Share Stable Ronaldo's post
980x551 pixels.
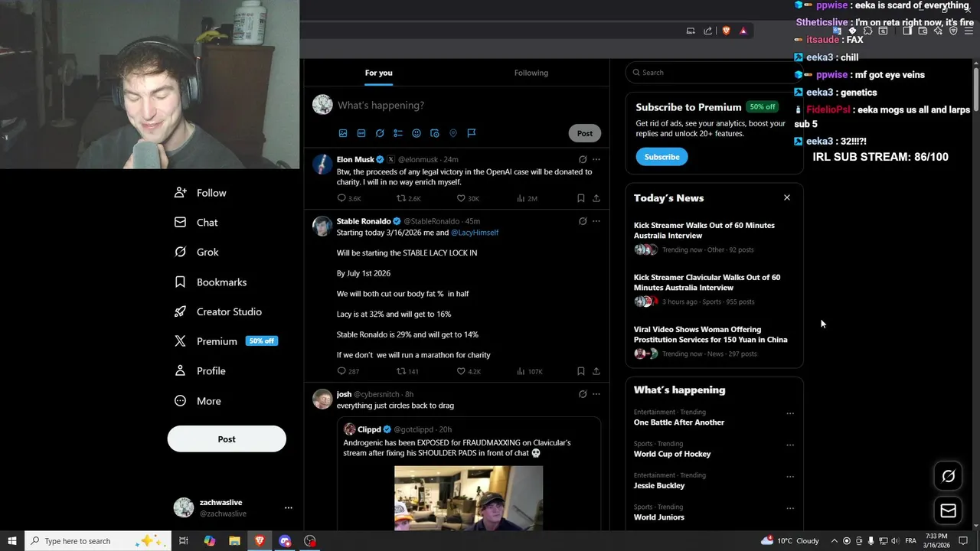[x=596, y=371]
